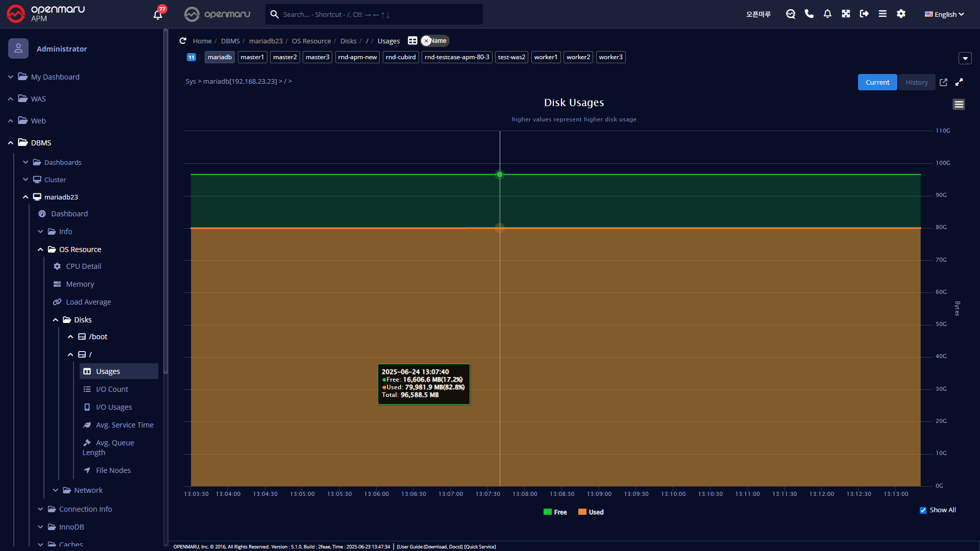Screen dimensions: 980x551
Task: Click the logout icon in top toolbar
Action: (864, 14)
